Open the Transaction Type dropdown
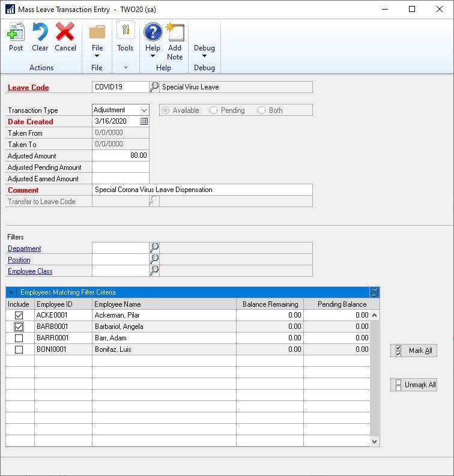The width and height of the screenshot is (454, 476). 144,110
